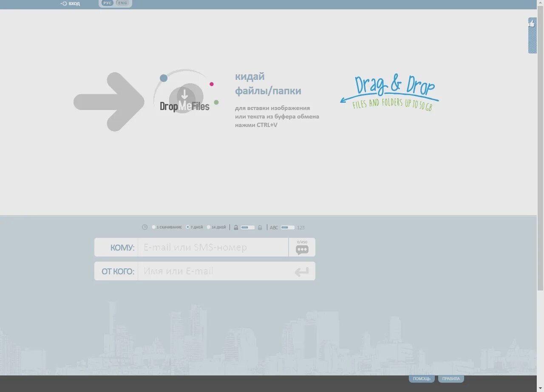Click the thumbs-up like tab
The height and width of the screenshot is (392, 544).
[x=532, y=35]
